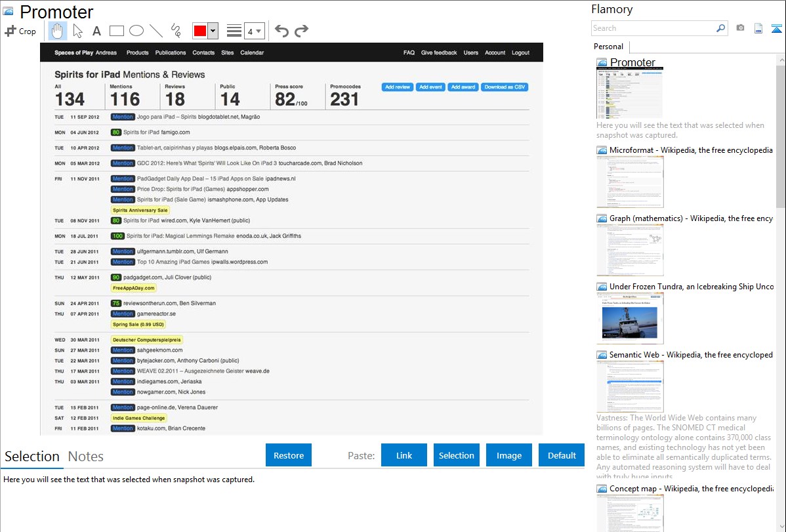Click the Flamory sidebar scrollbar

[781, 136]
